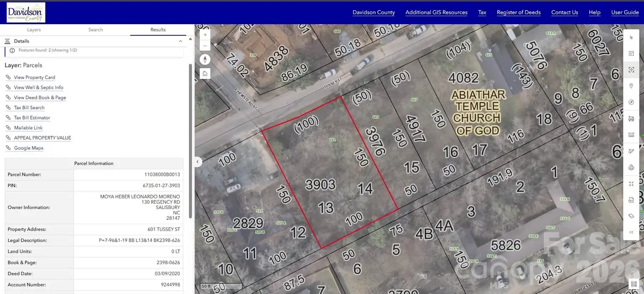Image resolution: width=644 pixels, height=294 pixels.
Task: Click the Davidson County logo
Action: pos(26,12)
